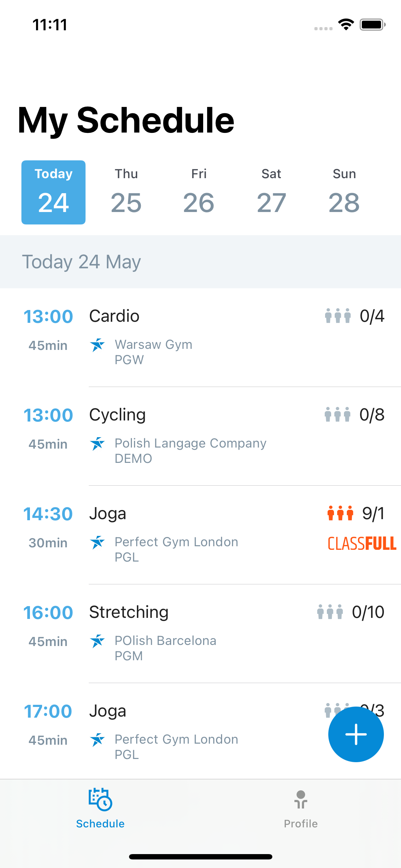Image resolution: width=401 pixels, height=868 pixels.
Task: Tap the Warsaw Gym star logo
Action: (97, 345)
